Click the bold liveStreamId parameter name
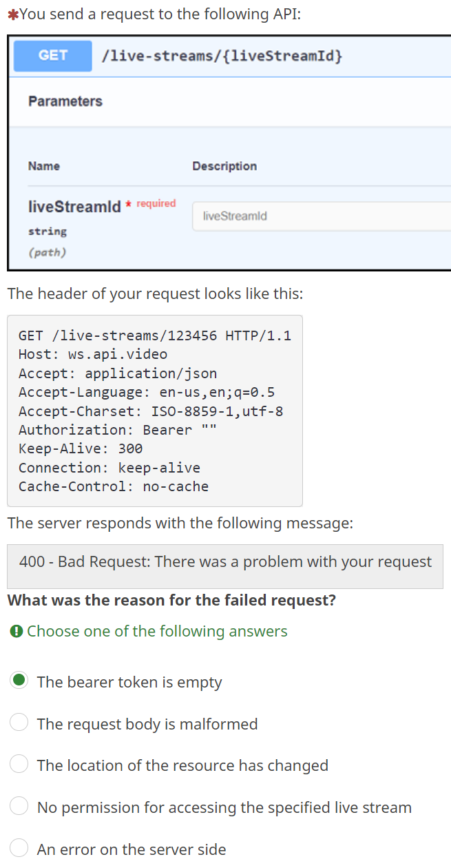The width and height of the screenshot is (451, 868). point(74,207)
